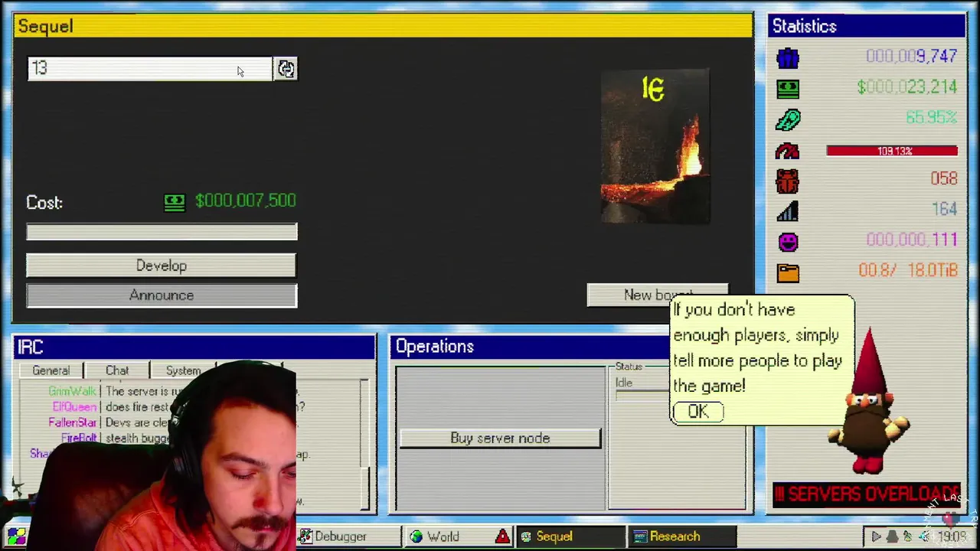The height and width of the screenshot is (551, 980).
Task: Click the Statistics panel title
Action: (x=804, y=26)
